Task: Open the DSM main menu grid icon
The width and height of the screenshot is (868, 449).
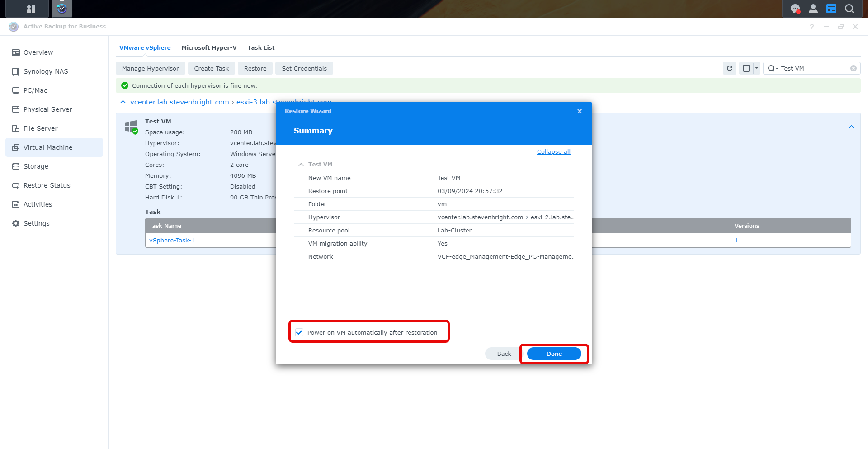Action: point(31,9)
